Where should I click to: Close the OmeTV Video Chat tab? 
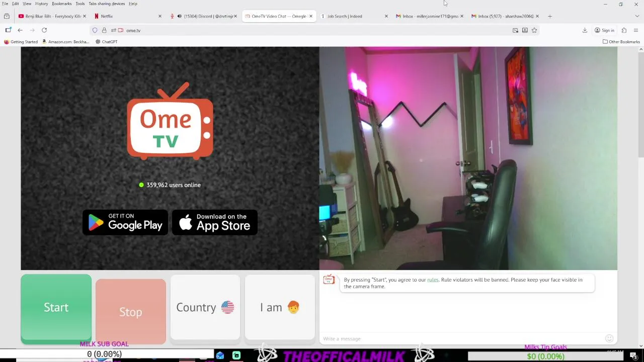(x=310, y=16)
